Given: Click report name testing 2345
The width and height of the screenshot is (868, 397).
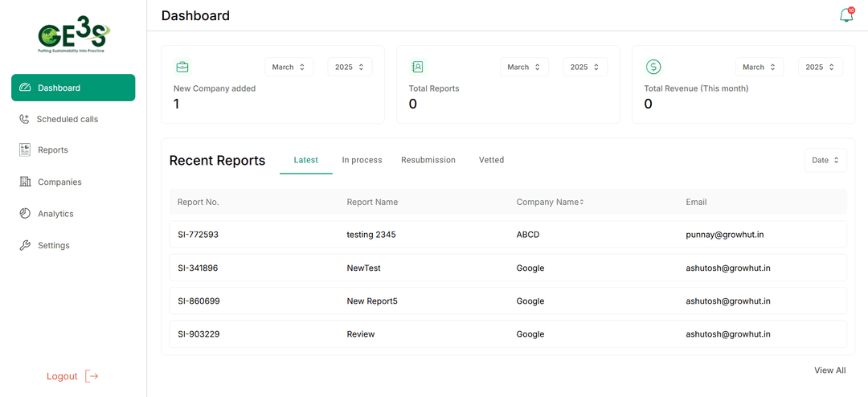Looking at the screenshot, I should pos(371,235).
